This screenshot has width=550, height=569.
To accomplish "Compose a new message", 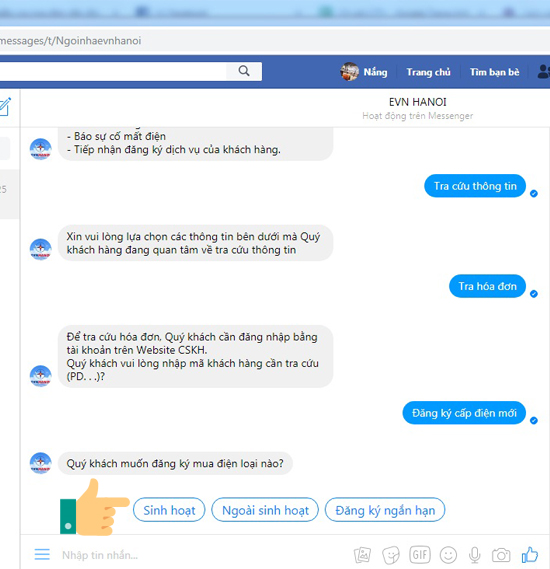I will [x=5, y=107].
